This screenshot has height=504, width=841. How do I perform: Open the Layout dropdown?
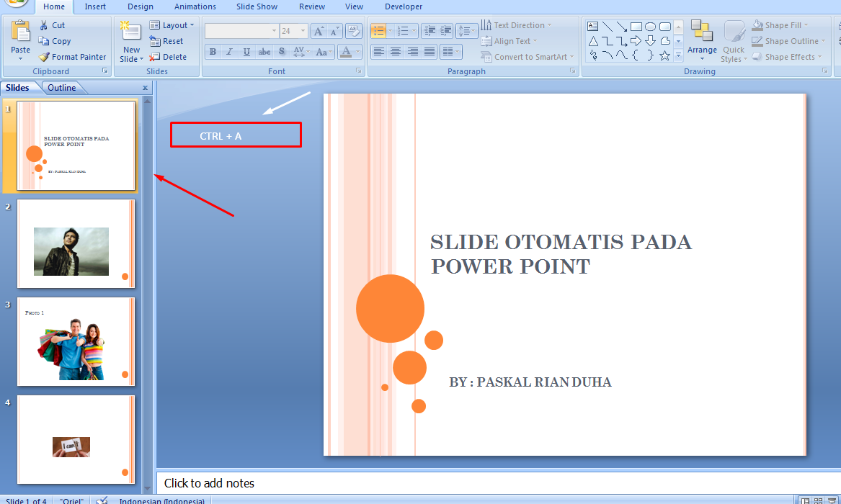pyautogui.click(x=172, y=25)
